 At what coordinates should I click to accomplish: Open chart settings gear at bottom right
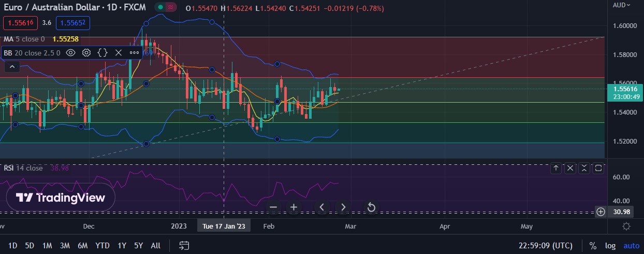(x=626, y=227)
